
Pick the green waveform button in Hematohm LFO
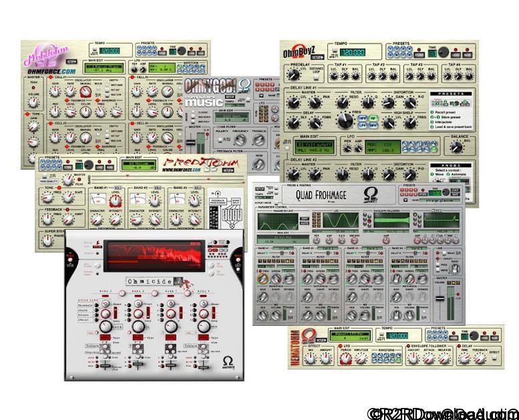(399, 361)
